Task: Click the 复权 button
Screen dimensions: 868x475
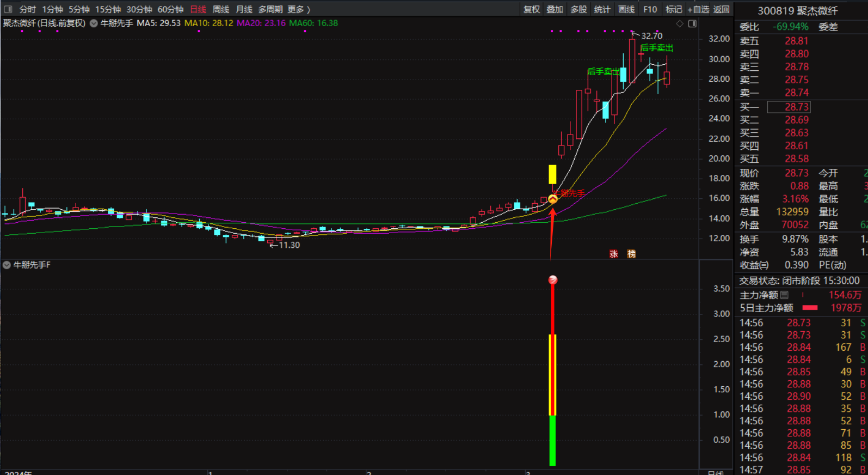Action: click(531, 9)
